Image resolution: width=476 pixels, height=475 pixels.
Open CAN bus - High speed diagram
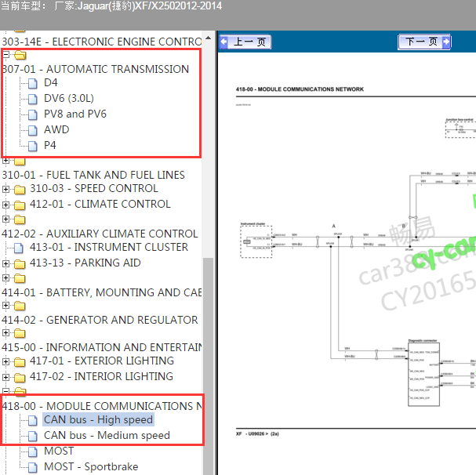[x=98, y=420]
